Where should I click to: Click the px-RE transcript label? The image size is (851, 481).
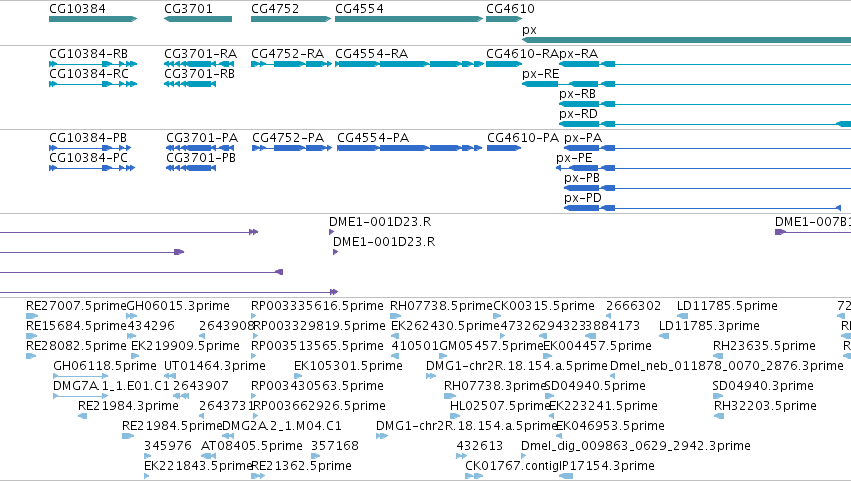pyautogui.click(x=541, y=74)
